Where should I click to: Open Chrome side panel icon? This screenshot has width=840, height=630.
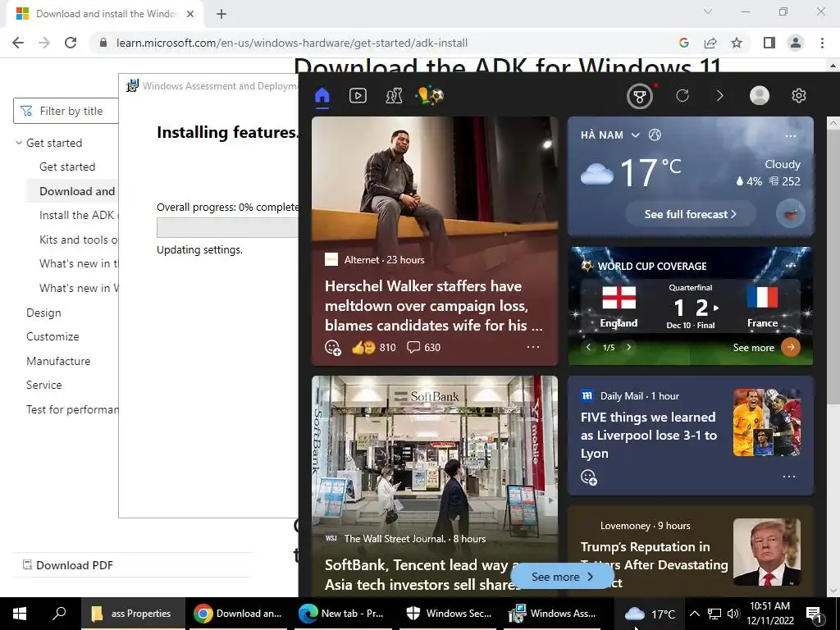[769, 43]
